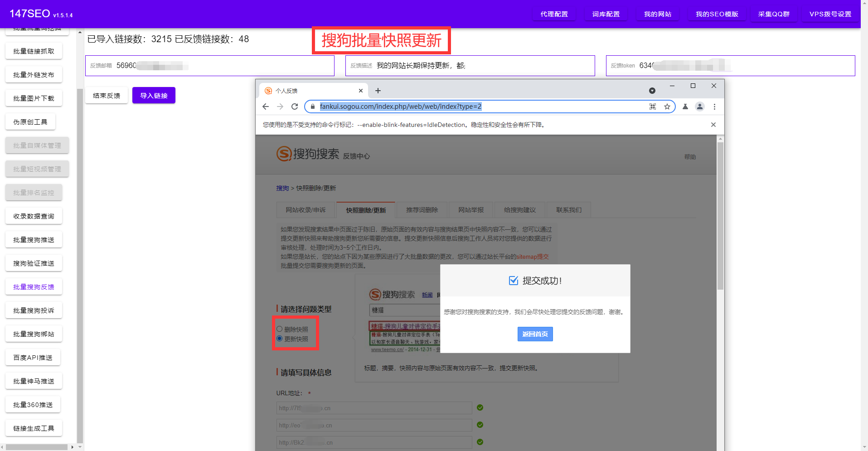Image resolution: width=868 pixels, height=451 pixels.
Task: Click the sidebar vertical scrollbar
Action: tap(80, 265)
